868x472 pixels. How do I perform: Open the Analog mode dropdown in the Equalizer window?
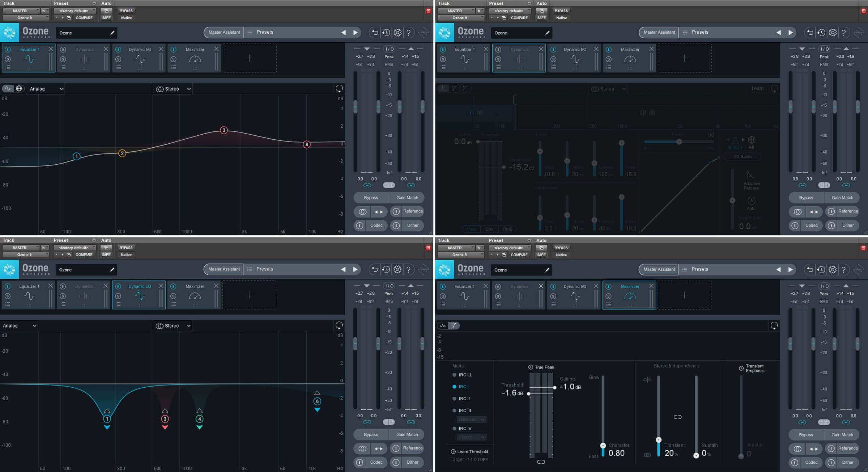[x=46, y=89]
